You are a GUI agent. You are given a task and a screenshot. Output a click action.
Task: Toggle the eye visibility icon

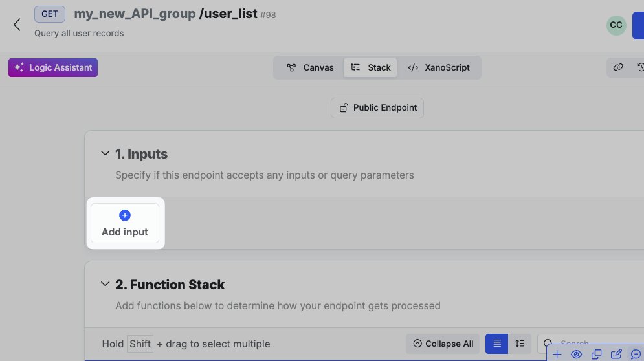[576, 354]
